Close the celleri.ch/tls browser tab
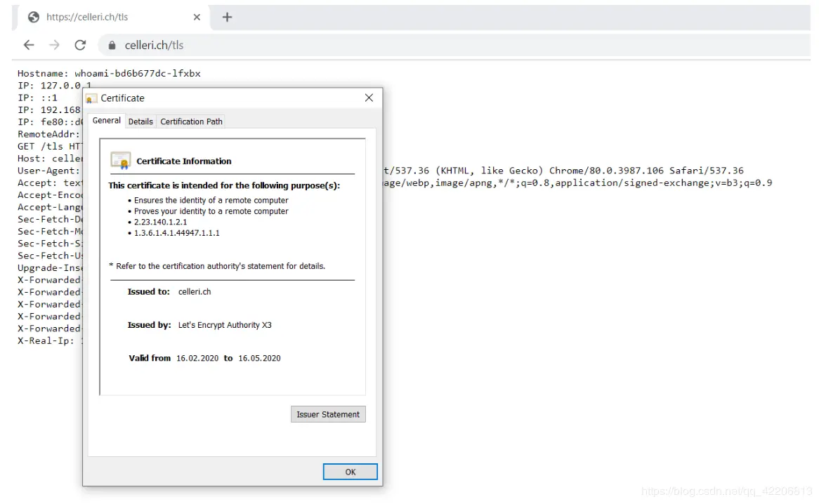The width and height of the screenshot is (819, 504). point(197,18)
